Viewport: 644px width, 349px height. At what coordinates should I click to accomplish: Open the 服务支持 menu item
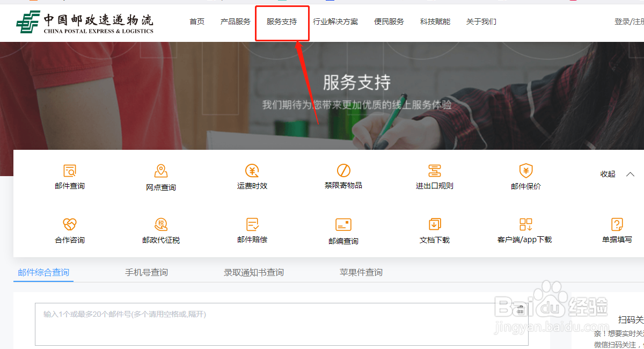(281, 21)
